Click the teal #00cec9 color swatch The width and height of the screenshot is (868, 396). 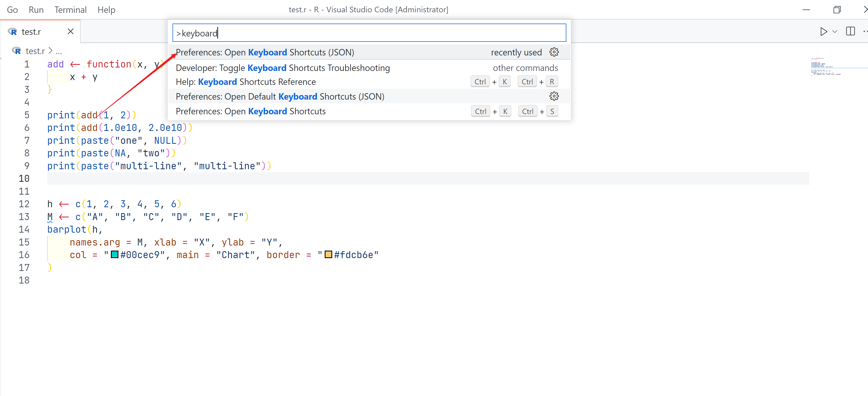(x=115, y=255)
